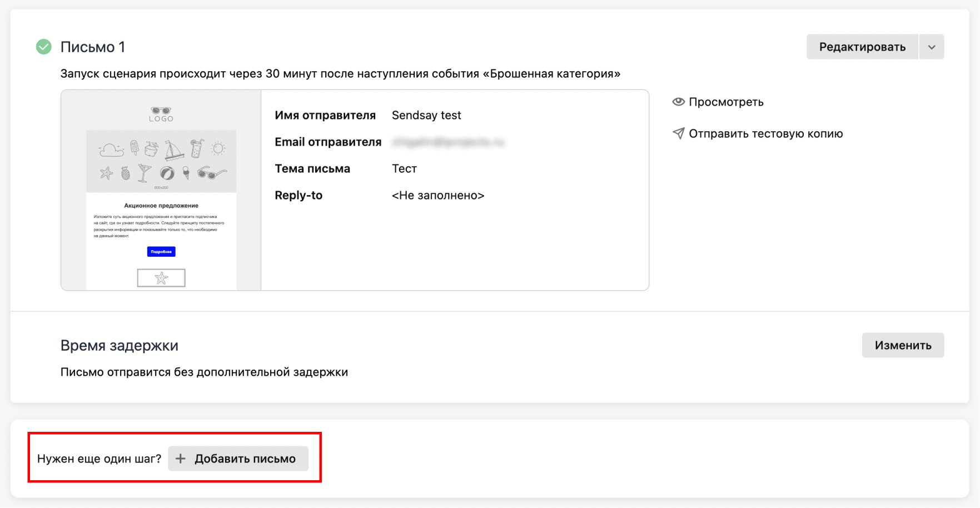
Task: Click the starfish icon at preview bottom
Action: point(161,277)
